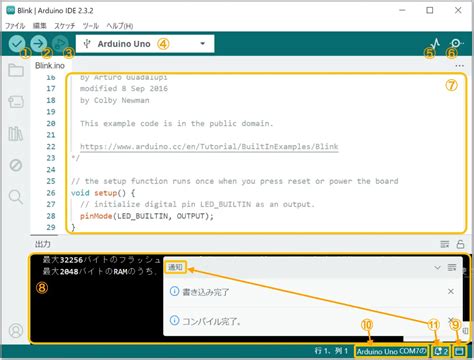Open the ツール menu
The width and height of the screenshot is (474, 360).
(91, 26)
